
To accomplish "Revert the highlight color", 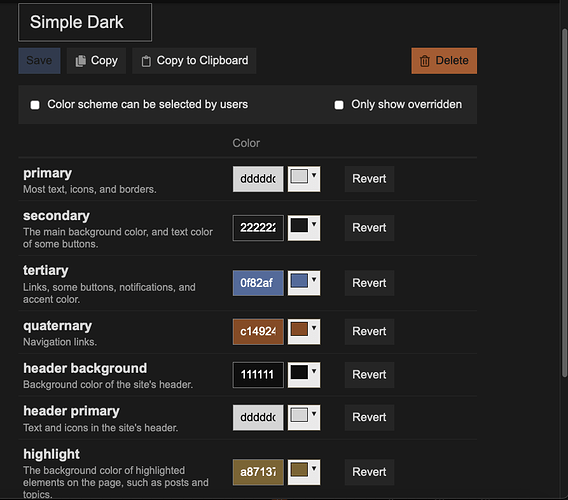I will (369, 472).
